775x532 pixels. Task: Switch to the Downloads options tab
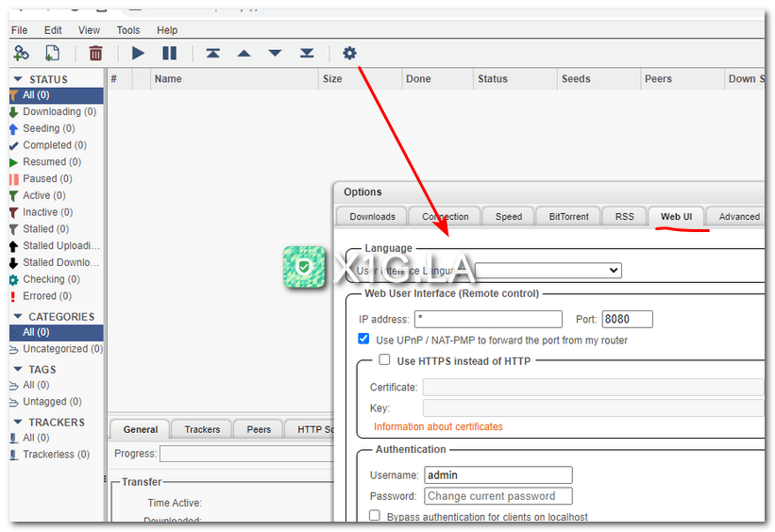(372, 217)
